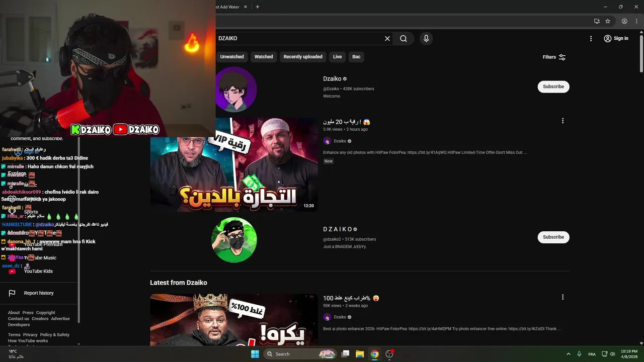Subscribe to Dzaiko 438K subscribers channel
644x362 pixels.
(x=553, y=86)
